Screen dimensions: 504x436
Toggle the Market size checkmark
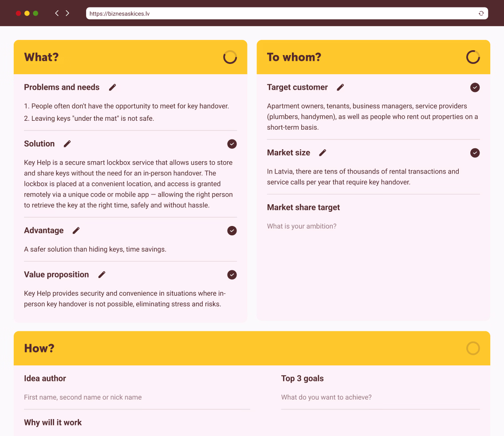point(475,153)
